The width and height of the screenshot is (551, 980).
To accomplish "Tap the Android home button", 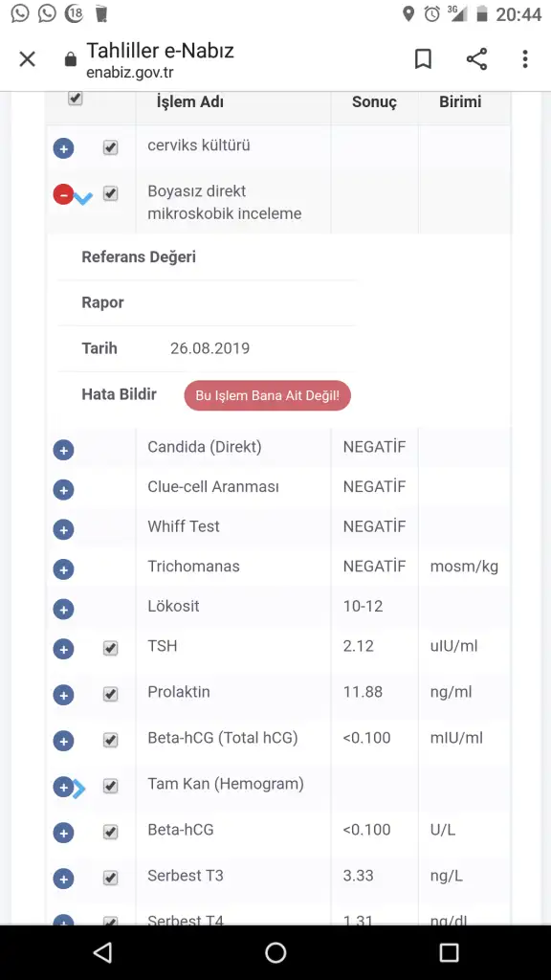I will pos(275,952).
